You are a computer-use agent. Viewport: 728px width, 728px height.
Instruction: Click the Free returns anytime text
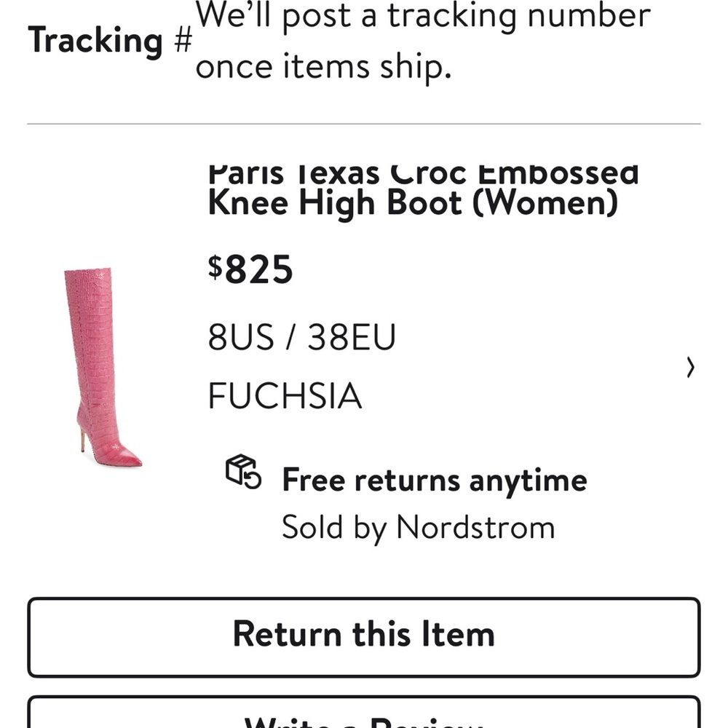coord(434,479)
